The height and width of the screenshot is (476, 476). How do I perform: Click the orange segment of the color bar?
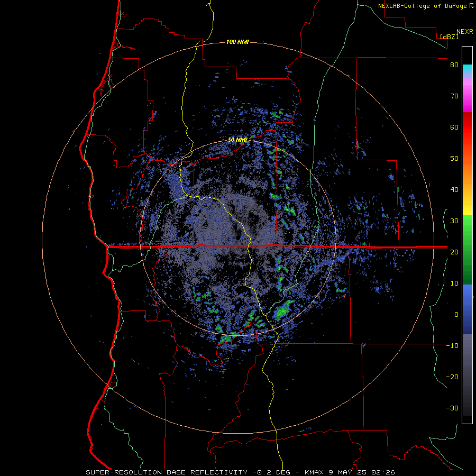point(467,173)
